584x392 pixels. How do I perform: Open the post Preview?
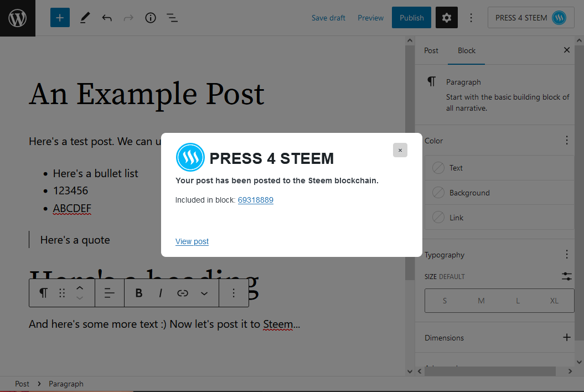click(x=370, y=18)
